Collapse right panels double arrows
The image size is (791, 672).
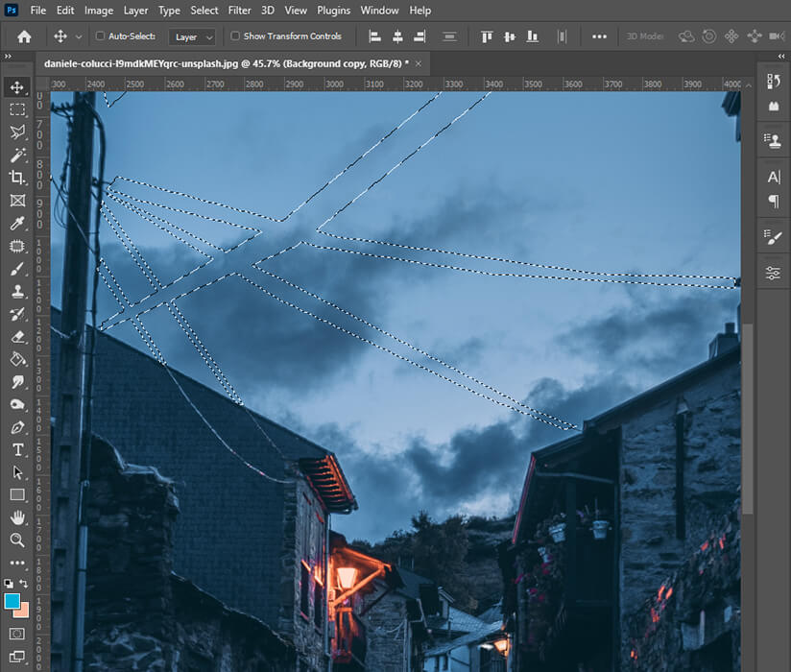780,56
